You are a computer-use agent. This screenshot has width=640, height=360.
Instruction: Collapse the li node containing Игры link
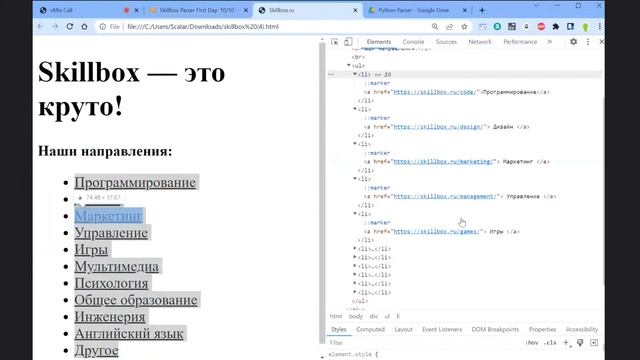[x=355, y=213]
